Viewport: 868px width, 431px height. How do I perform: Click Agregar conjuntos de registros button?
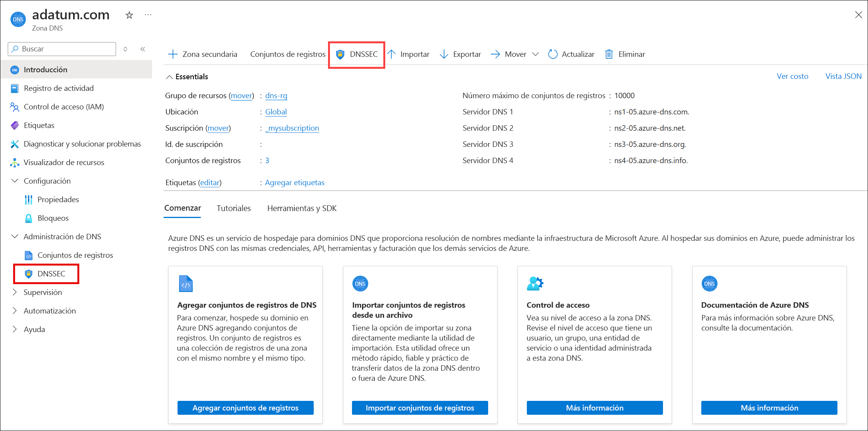click(245, 408)
